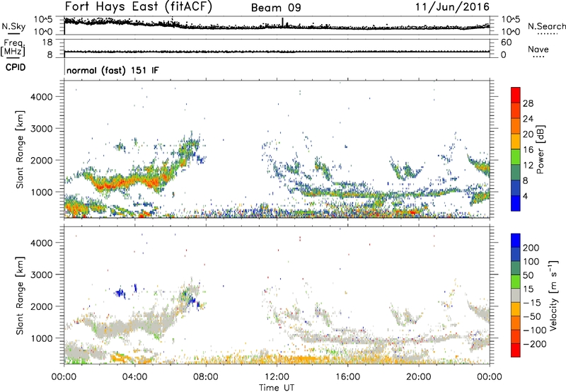
Task: Click '2000' tick on Velocity panel range axis
Action: coord(42,306)
